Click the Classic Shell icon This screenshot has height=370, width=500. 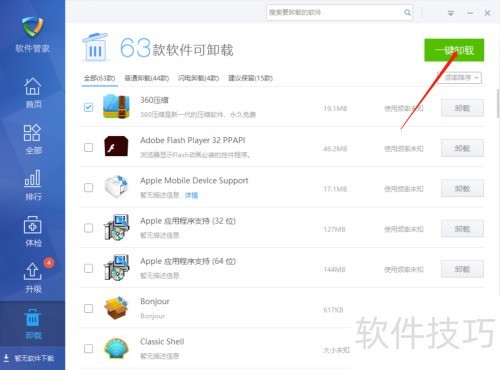116,348
